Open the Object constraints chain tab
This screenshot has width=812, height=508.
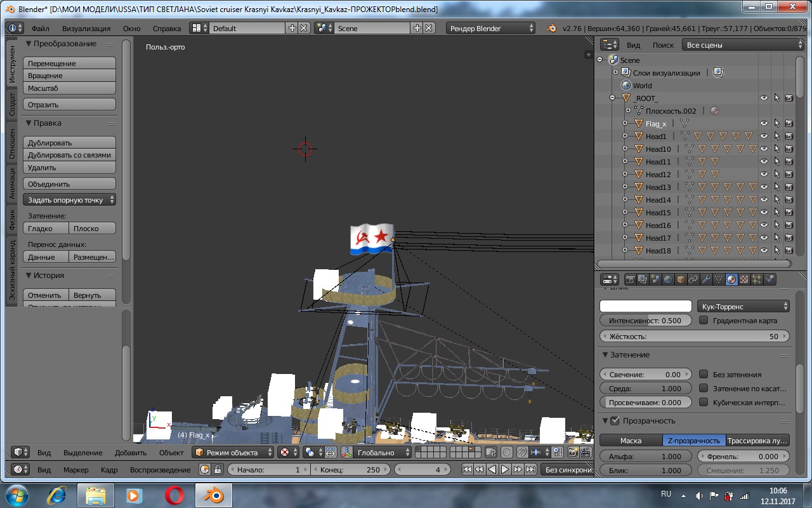[x=693, y=279]
